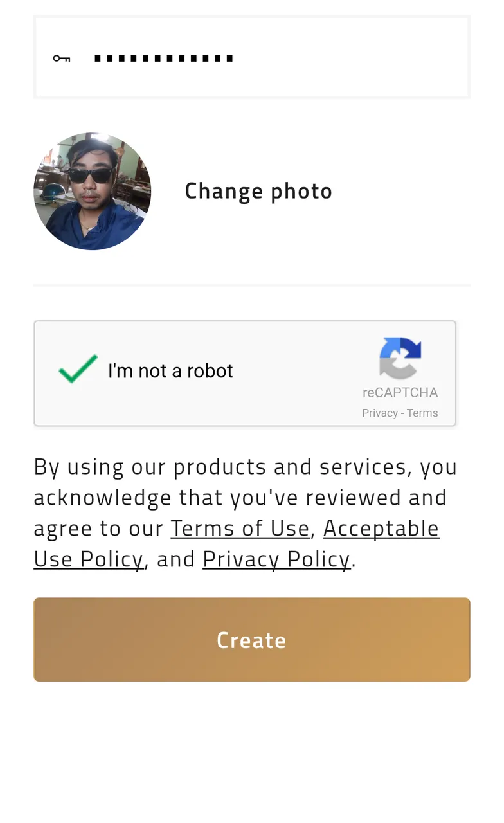Open the small reCAPTCHA Terms link

tap(422, 413)
